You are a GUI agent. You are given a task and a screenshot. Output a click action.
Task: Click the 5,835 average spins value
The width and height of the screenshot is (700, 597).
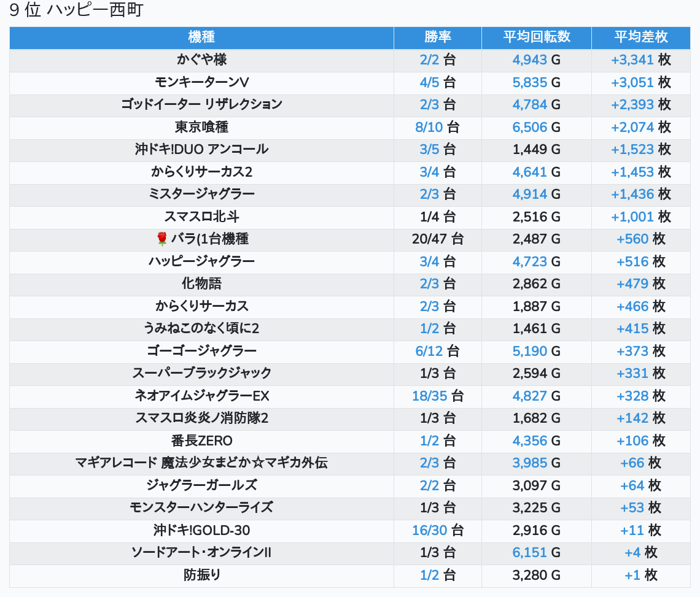point(529,82)
